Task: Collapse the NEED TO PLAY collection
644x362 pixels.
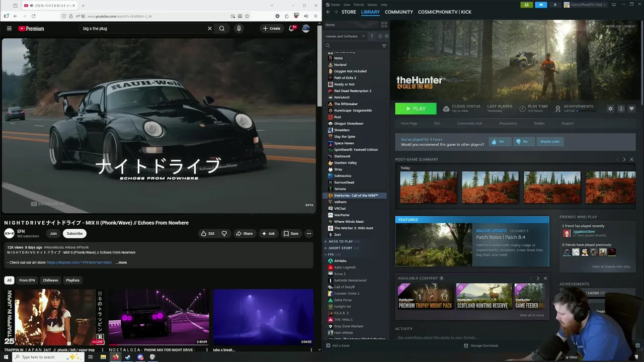Action: (326, 241)
